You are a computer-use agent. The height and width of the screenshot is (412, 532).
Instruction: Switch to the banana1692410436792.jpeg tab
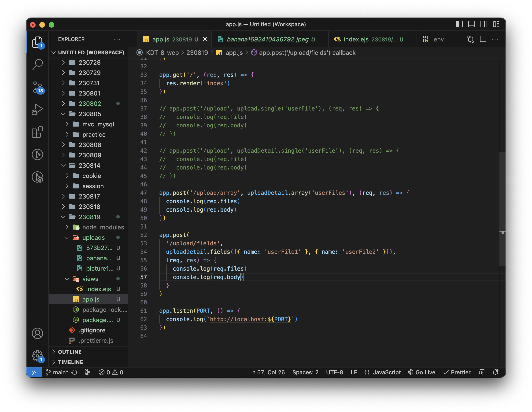click(x=270, y=39)
